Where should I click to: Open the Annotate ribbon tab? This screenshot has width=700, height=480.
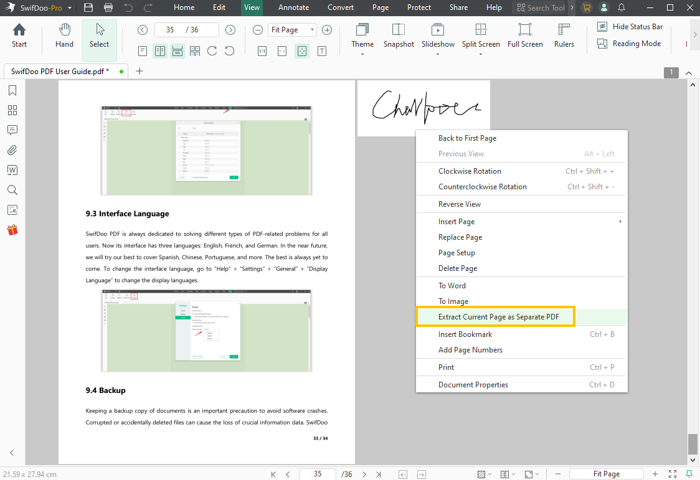coord(293,8)
